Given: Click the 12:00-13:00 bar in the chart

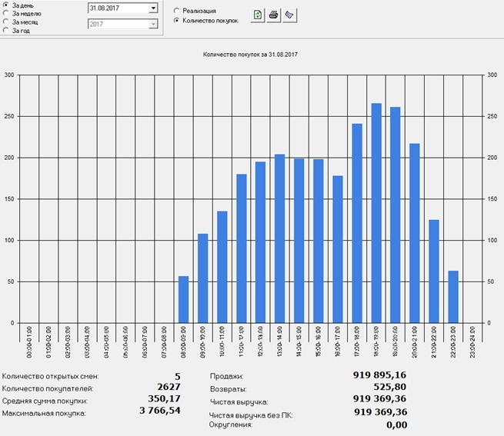Looking at the screenshot, I should point(260,242).
